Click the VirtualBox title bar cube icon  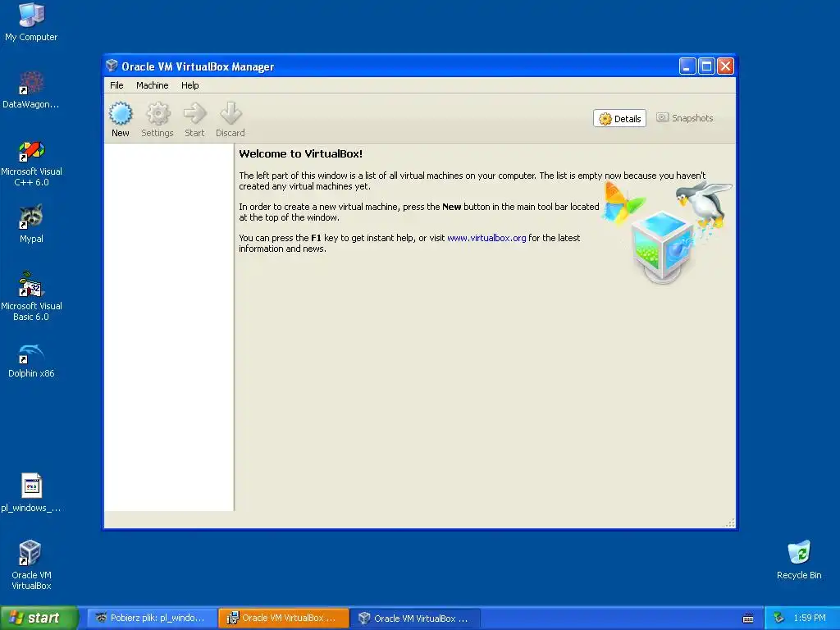coord(112,66)
